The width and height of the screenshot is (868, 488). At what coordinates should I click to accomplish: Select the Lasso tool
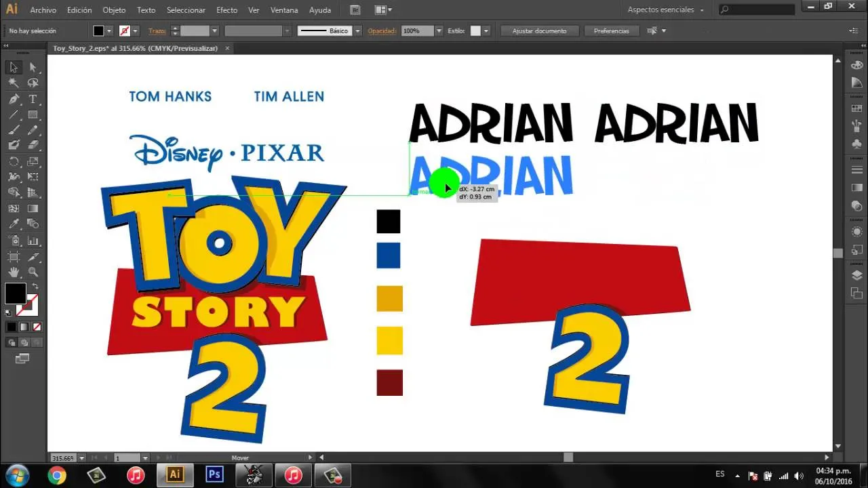tap(33, 83)
